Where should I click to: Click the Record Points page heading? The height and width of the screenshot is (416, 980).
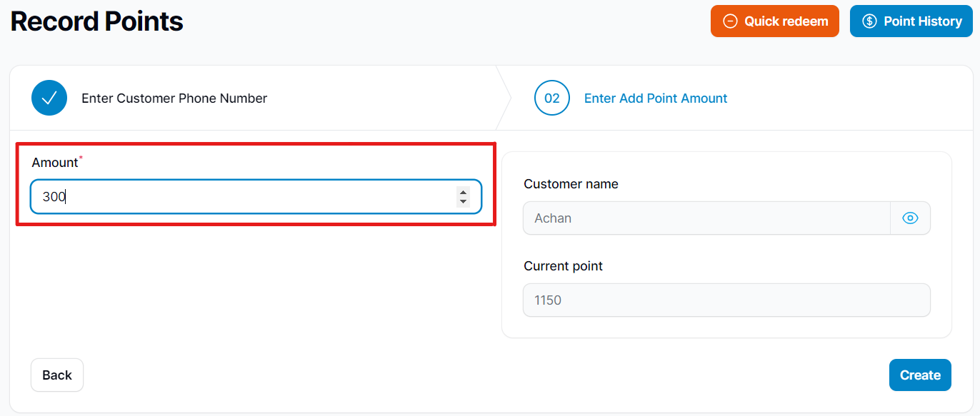tap(96, 21)
